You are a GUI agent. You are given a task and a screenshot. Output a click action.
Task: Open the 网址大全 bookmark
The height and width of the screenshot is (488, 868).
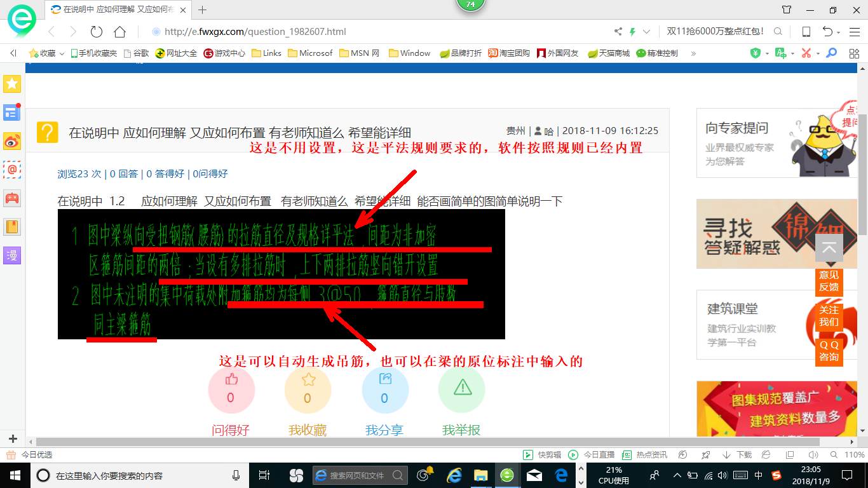click(x=176, y=53)
